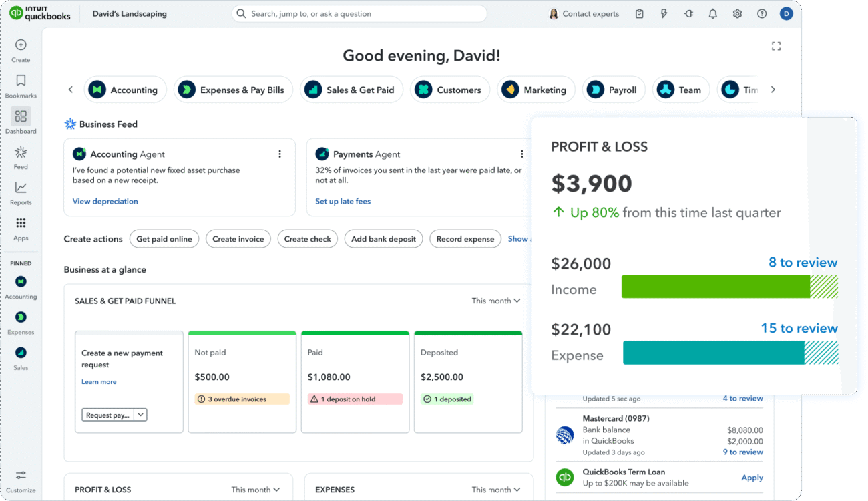Open 1 deposit on hold badge
The image size is (868, 501).
[x=355, y=399]
